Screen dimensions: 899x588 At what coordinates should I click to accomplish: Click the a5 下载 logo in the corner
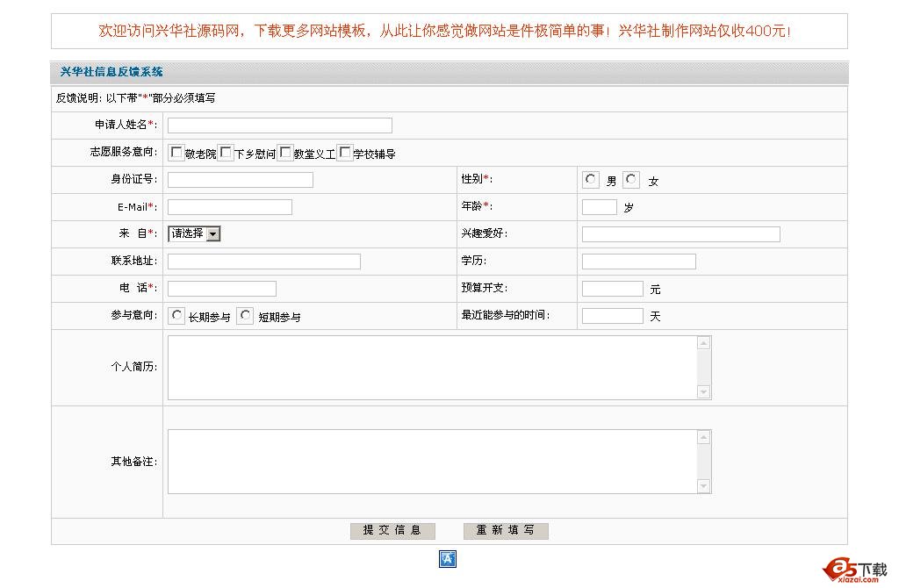click(855, 570)
